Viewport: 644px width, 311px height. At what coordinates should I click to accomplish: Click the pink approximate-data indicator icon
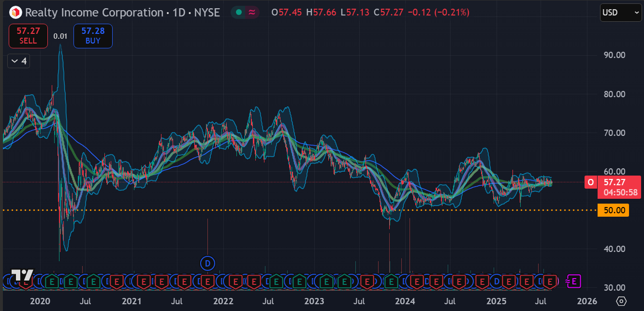252,12
